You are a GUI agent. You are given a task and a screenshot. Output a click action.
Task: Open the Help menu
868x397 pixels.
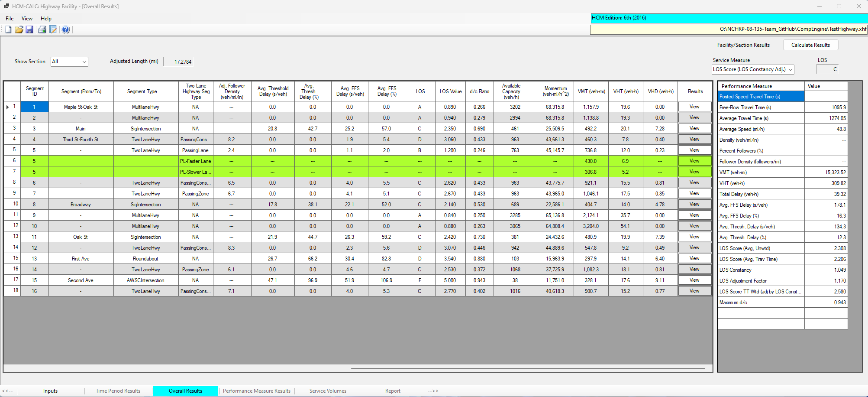(x=45, y=19)
